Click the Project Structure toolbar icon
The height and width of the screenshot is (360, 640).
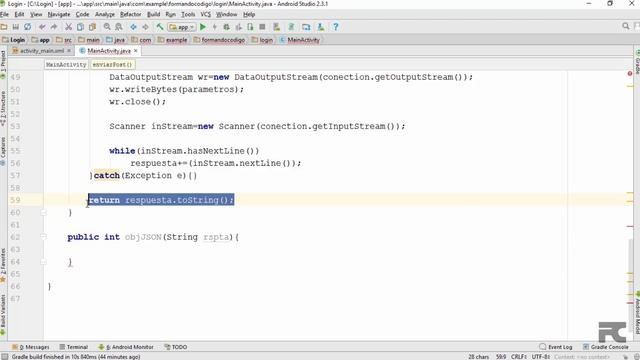[306, 27]
